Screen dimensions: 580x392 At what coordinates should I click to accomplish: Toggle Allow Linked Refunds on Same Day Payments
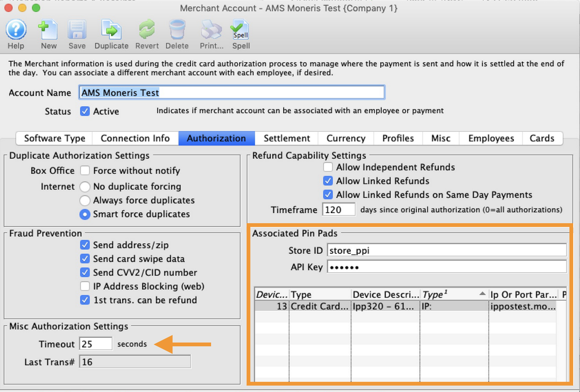328,195
